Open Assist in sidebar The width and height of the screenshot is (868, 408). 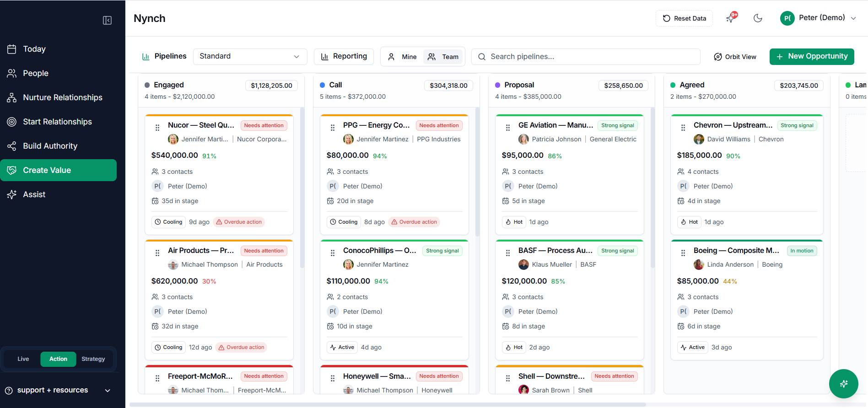[58, 194]
